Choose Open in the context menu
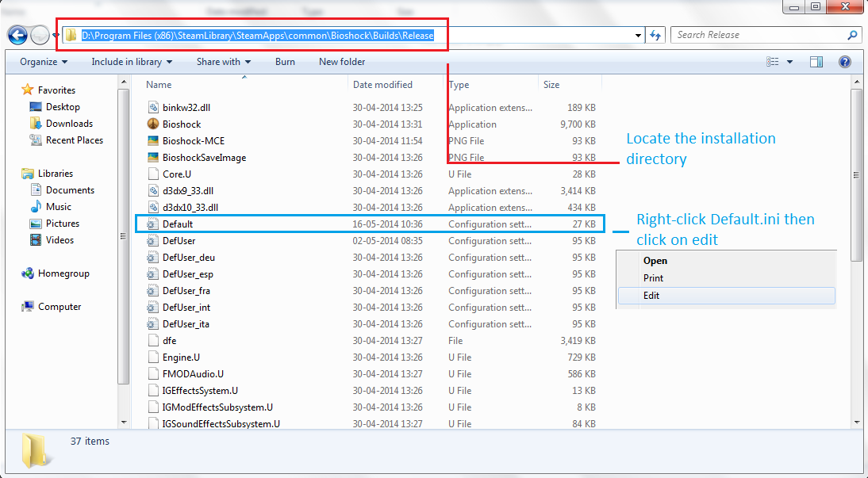Screen dimensions: 868x478 click(x=725, y=261)
